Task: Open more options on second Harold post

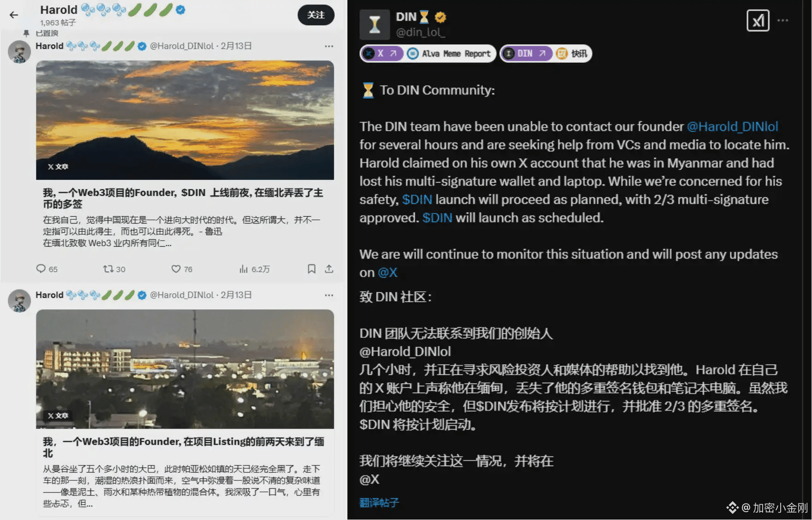Action: pos(329,295)
